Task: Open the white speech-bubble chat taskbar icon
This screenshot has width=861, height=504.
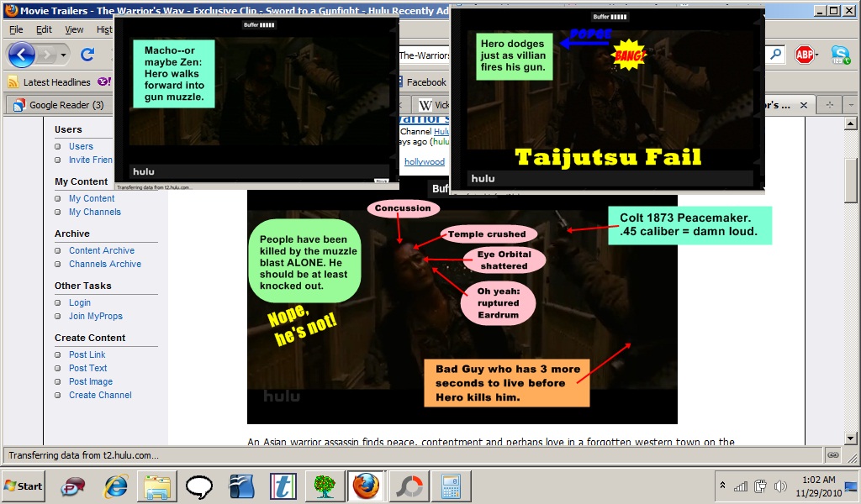Action: (199, 486)
